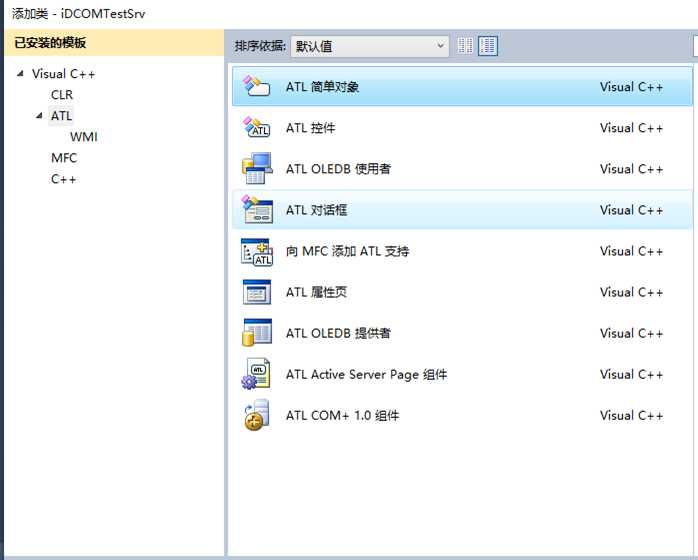Select 向 MFC 添加 ATL 支持 template name
This screenshot has height=560, width=698.
pos(347,251)
